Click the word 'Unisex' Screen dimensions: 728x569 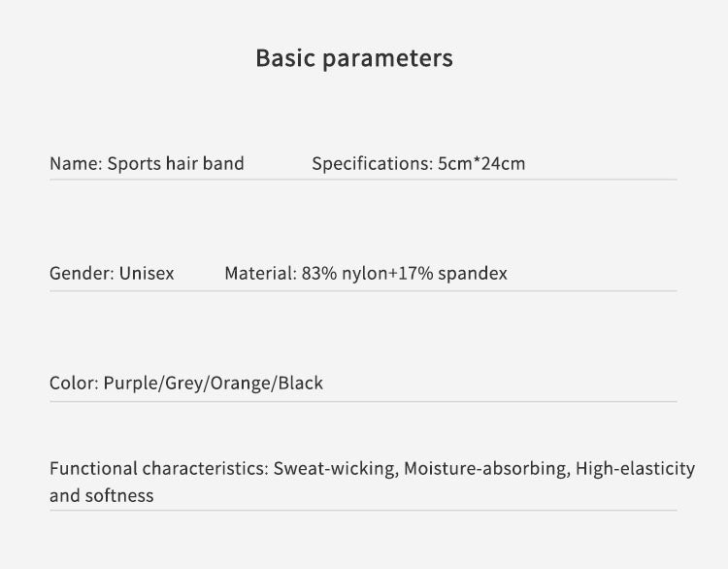pyautogui.click(x=147, y=273)
